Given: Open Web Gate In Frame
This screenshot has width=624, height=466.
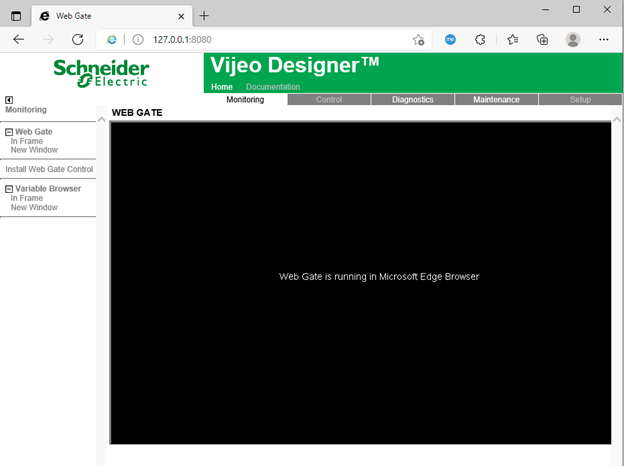Looking at the screenshot, I should (27, 141).
